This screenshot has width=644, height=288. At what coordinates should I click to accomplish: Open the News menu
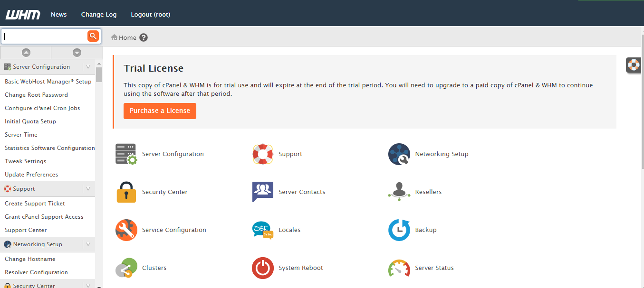coord(58,14)
